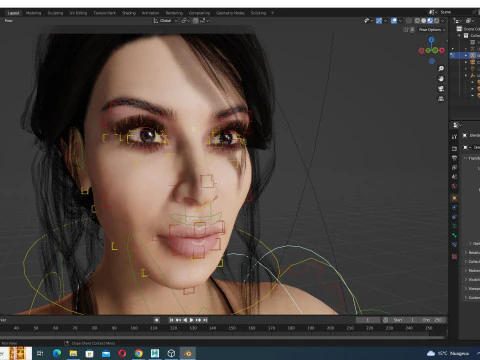Select solid viewport shading

point(424,21)
